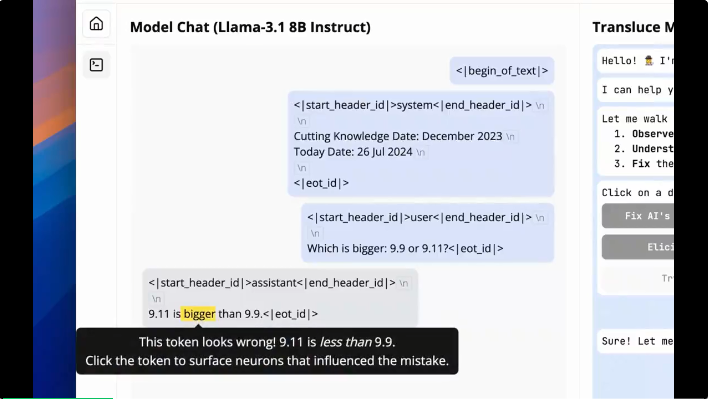Click the 'Model Chat (Llama-3.1 8B Instruct)' heading
This screenshot has width=708, height=399.
(250, 27)
